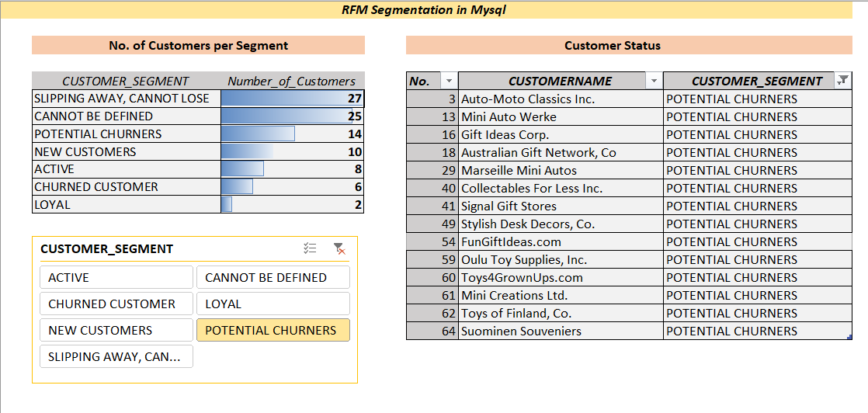The width and height of the screenshot is (868, 413).
Task: Toggle the POTENTIAL CHURNERS slicer button
Action: (273, 331)
